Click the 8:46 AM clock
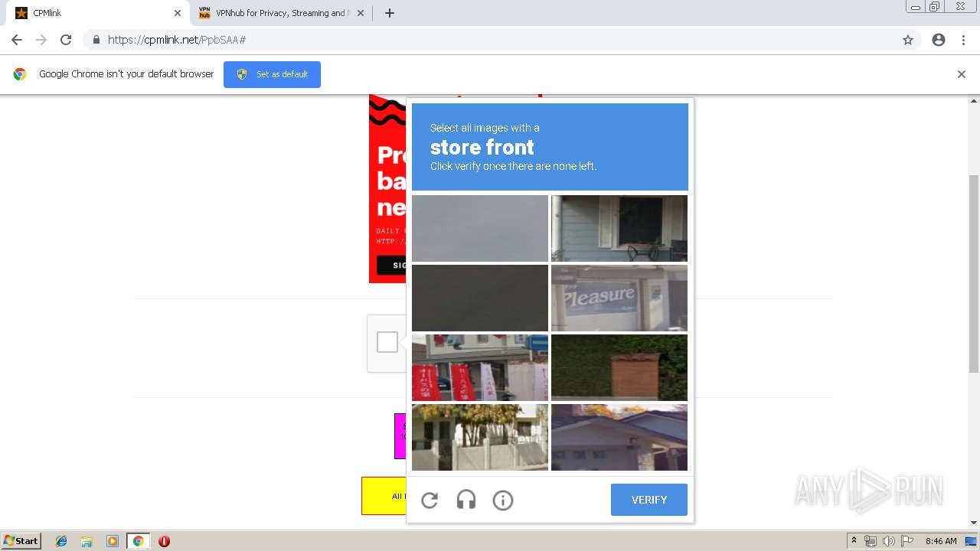 click(941, 541)
